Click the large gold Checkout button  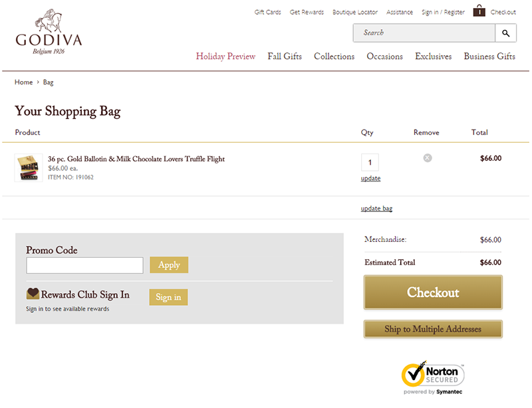[x=433, y=292]
